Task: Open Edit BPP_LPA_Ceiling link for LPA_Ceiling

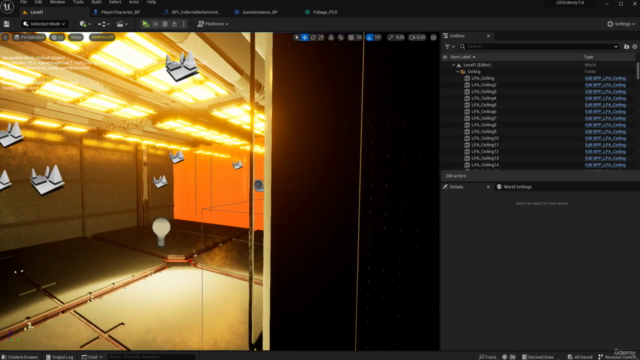Action: click(605, 78)
